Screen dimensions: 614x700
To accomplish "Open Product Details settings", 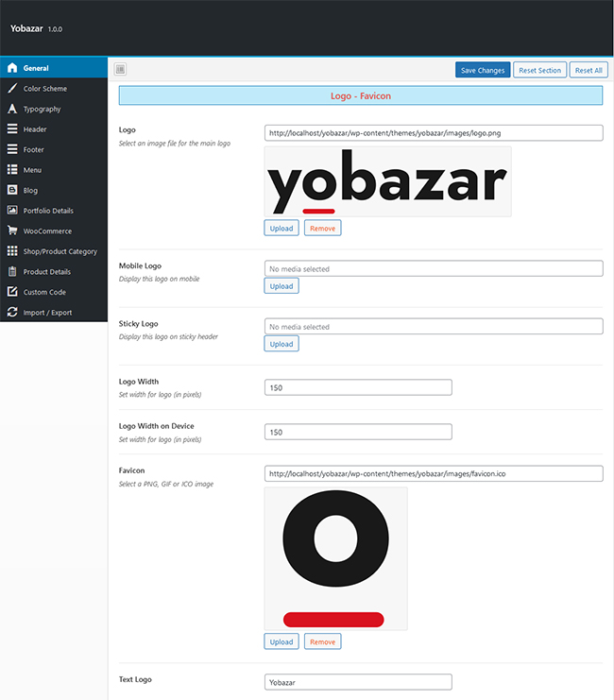I will [54, 271].
